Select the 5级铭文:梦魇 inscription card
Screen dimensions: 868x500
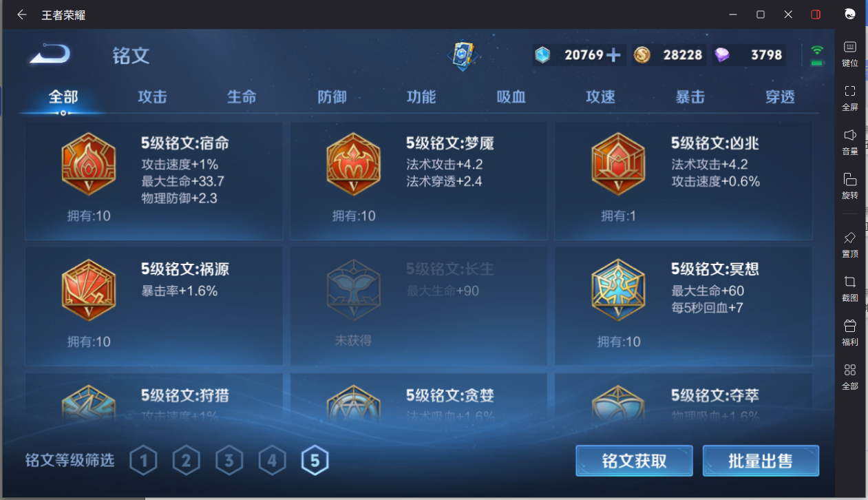click(419, 181)
